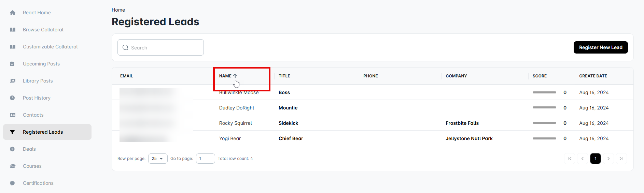The width and height of the screenshot is (644, 193).
Task: Open Customizable Collateral in sidebar
Action: (50, 47)
